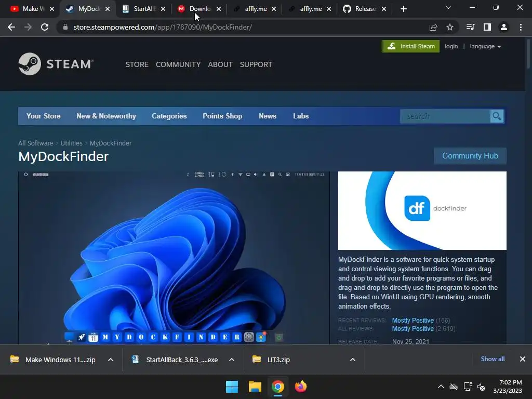Click Show all downloads
The width and height of the screenshot is (532, 399).
pos(493,359)
